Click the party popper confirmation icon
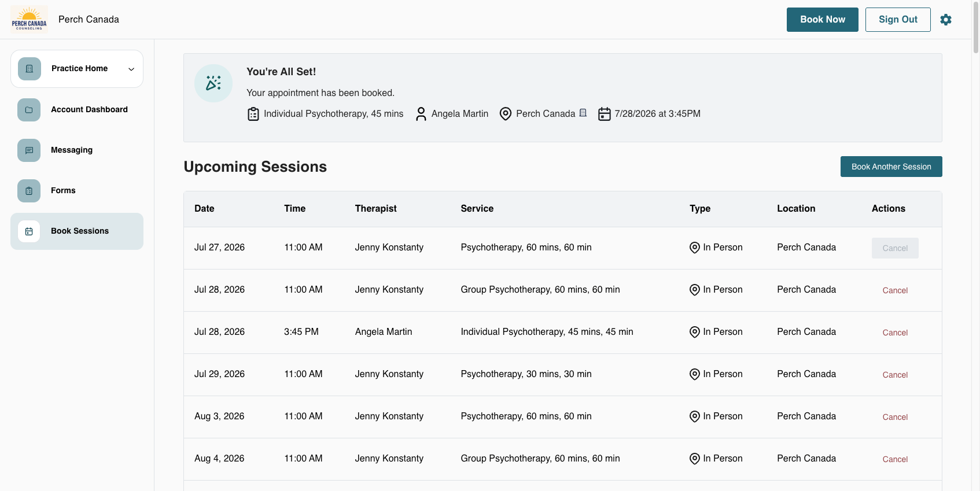The height and width of the screenshot is (491, 980). [213, 83]
